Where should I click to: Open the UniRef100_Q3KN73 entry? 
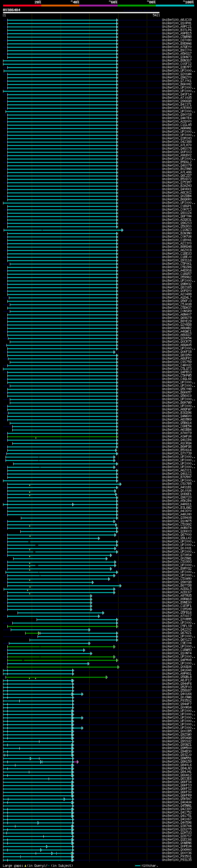click(177, 57)
